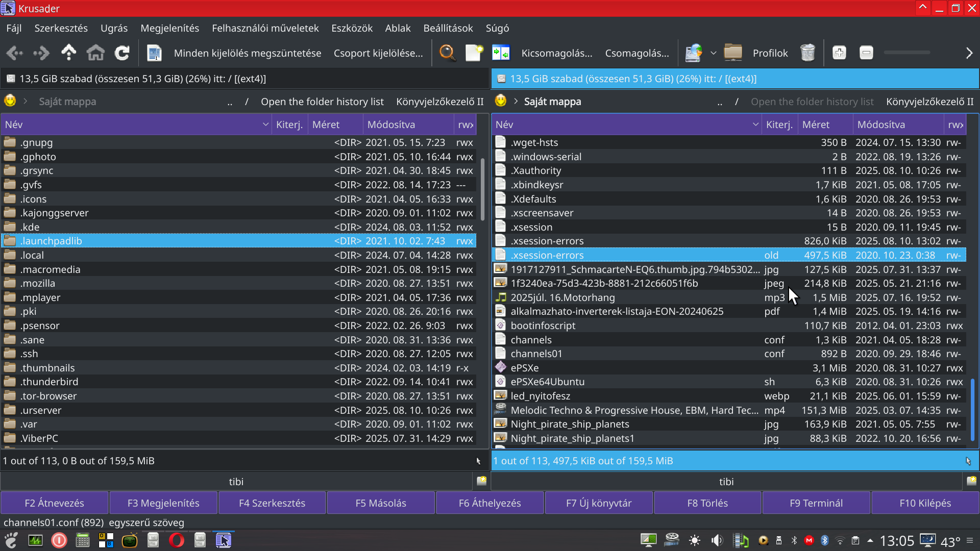Click the zoom-out minus toolbar icon
Screen dimensions: 980x551
866,53
